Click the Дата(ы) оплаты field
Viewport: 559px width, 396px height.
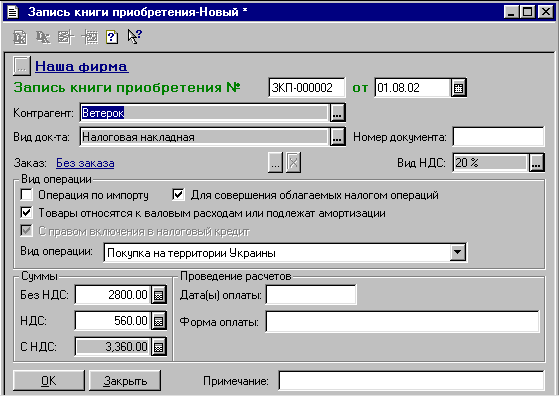(x=311, y=295)
